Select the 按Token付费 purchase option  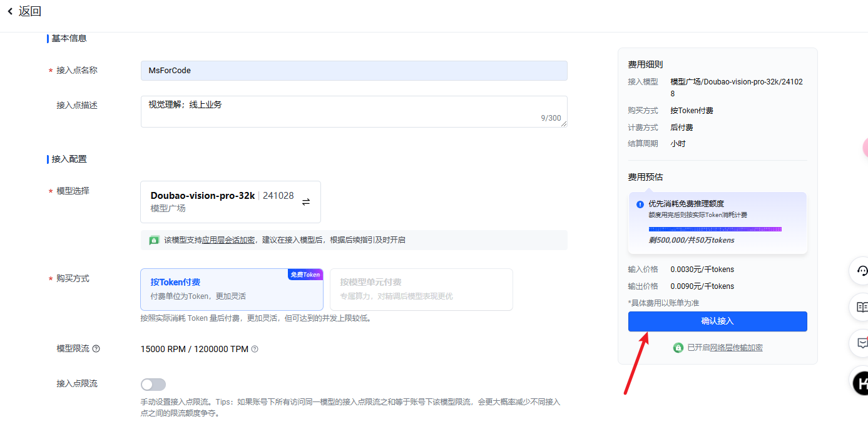232,290
